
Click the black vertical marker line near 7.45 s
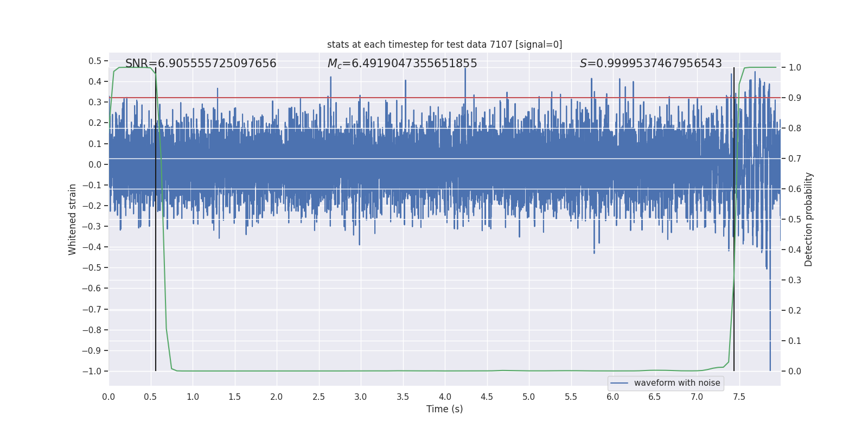[x=734, y=219]
